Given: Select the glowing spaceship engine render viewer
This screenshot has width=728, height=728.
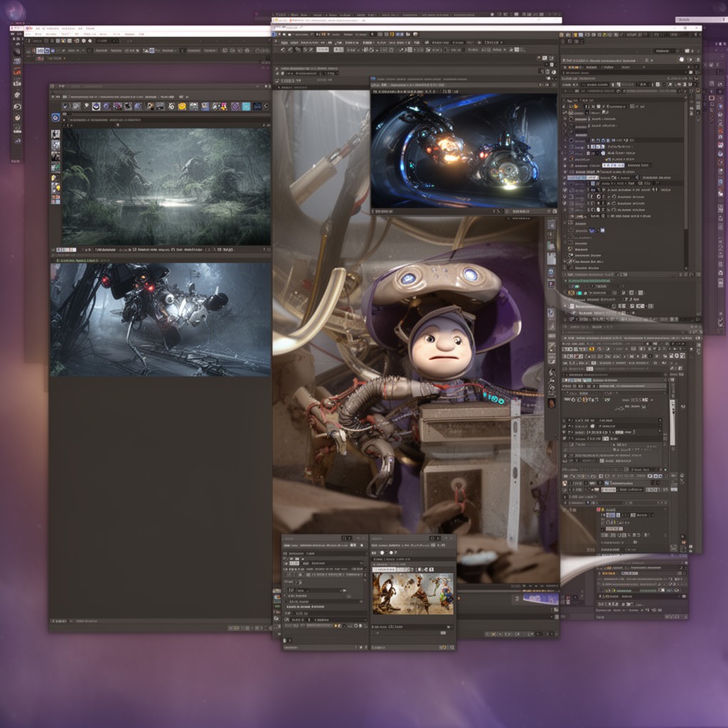Looking at the screenshot, I should tap(464, 151).
